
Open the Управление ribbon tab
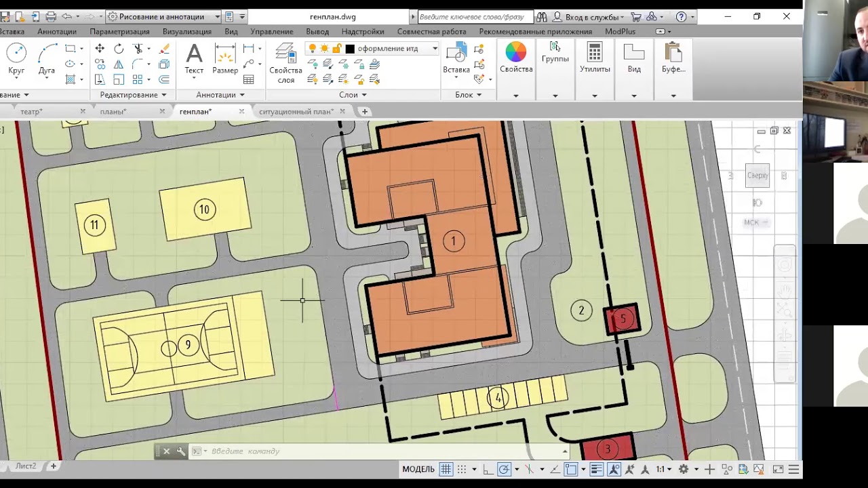[x=272, y=31]
